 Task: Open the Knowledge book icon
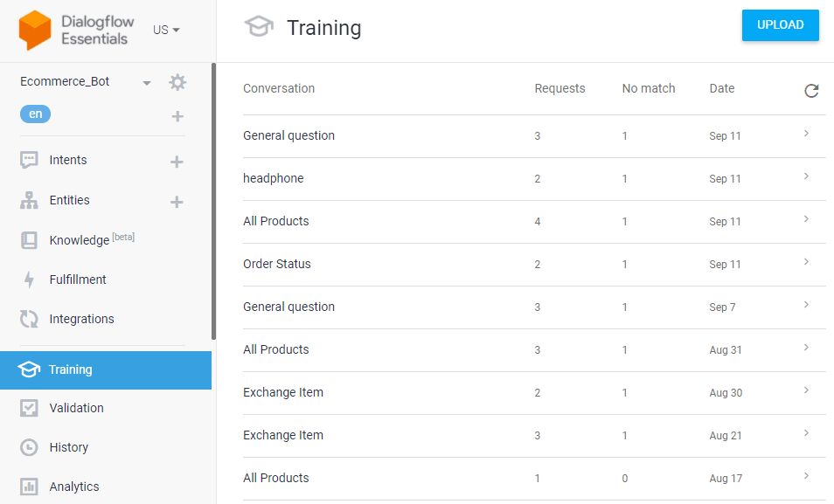click(29, 240)
